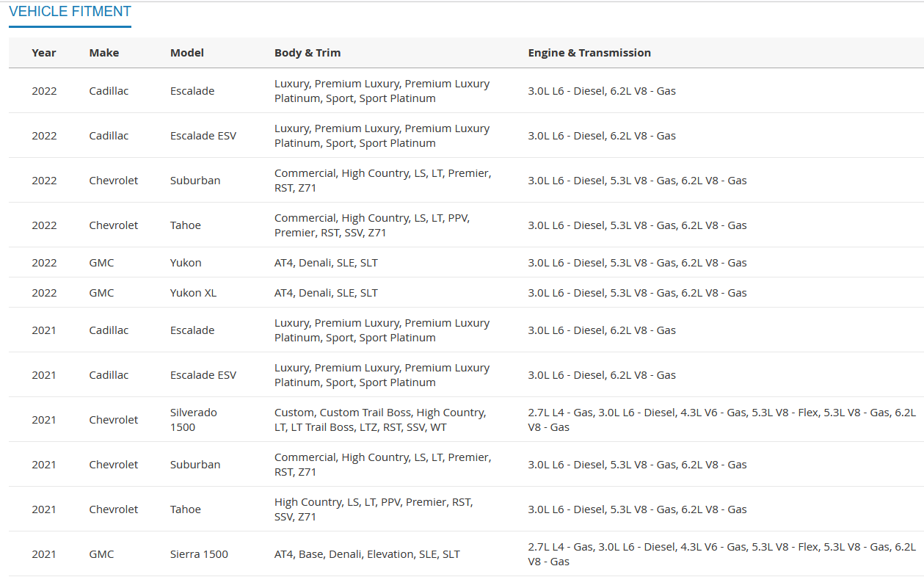Click the Year column header
The image size is (924, 577).
[x=44, y=53]
